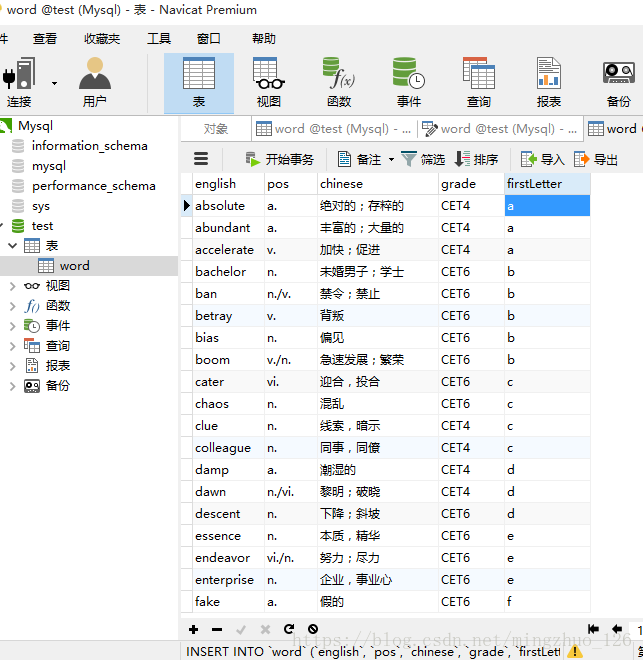Expand the 备份 node in tree
The width and height of the screenshot is (643, 660).
12,386
